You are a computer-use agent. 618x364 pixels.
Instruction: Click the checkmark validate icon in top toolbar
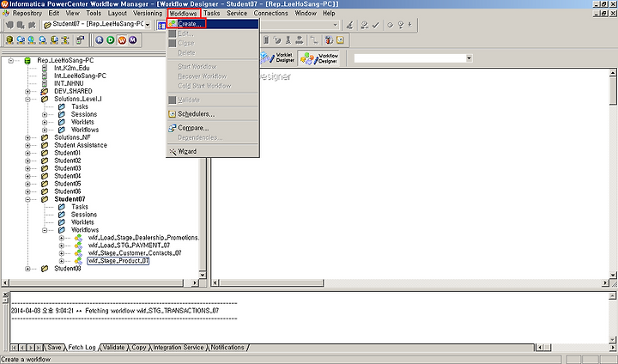click(376, 25)
